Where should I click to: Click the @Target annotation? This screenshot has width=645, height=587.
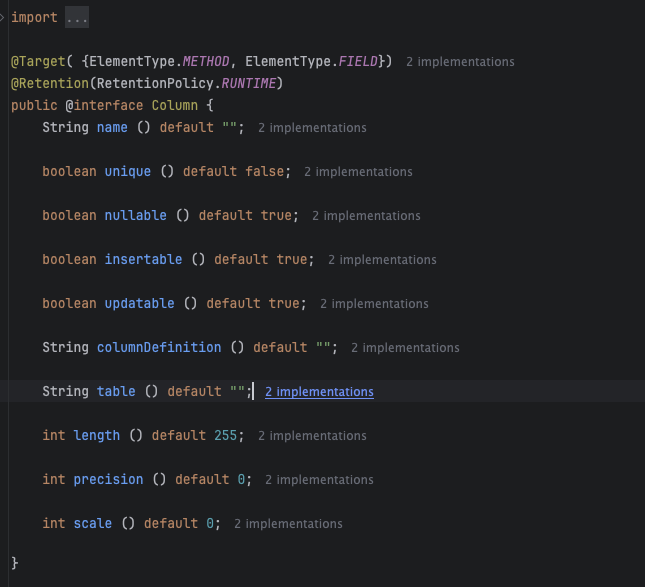38,62
